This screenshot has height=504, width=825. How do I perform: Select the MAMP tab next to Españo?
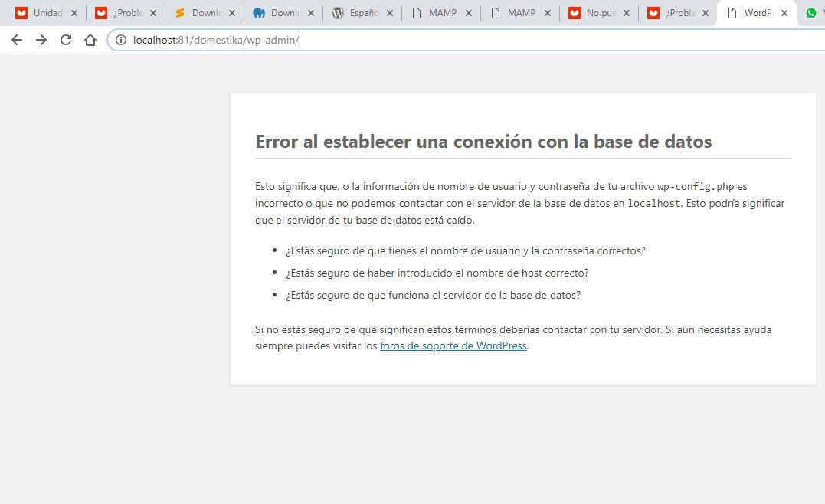tap(442, 13)
